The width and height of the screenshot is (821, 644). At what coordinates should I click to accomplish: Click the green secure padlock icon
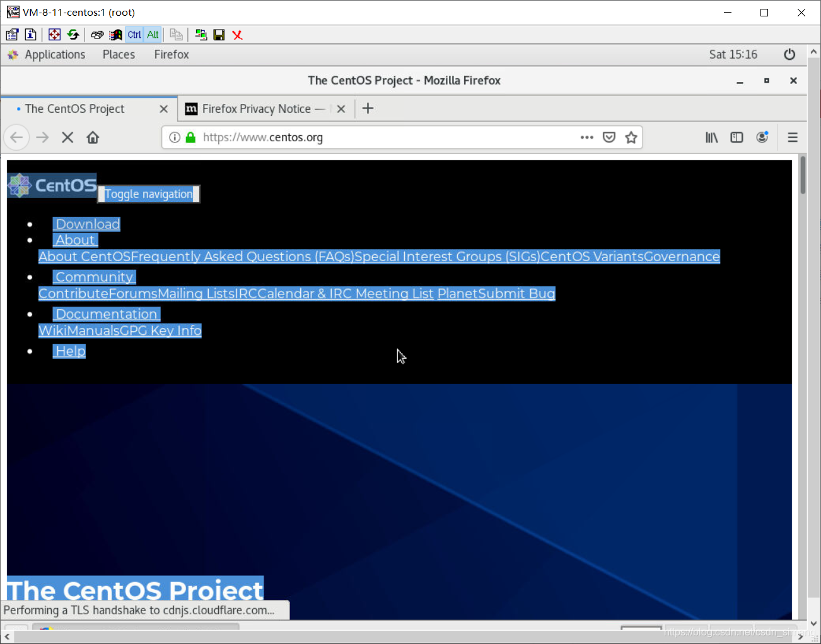tap(190, 138)
